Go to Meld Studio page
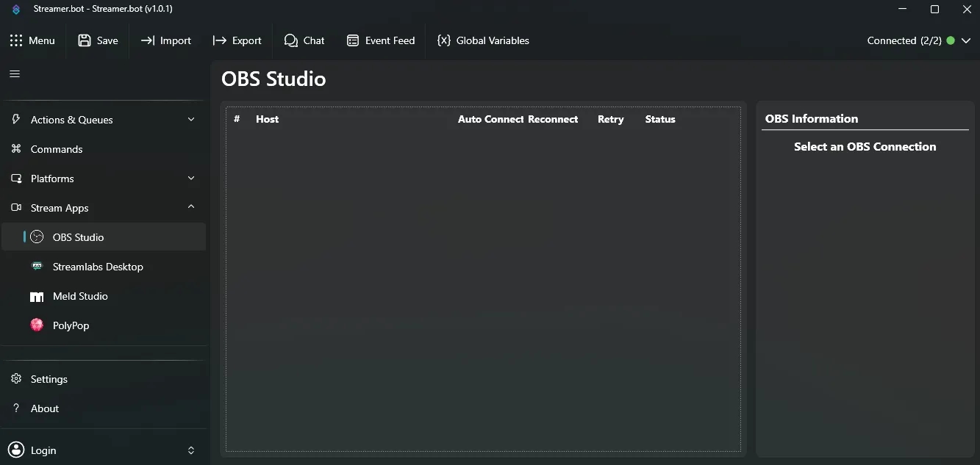Image resolution: width=980 pixels, height=465 pixels. coord(80,296)
